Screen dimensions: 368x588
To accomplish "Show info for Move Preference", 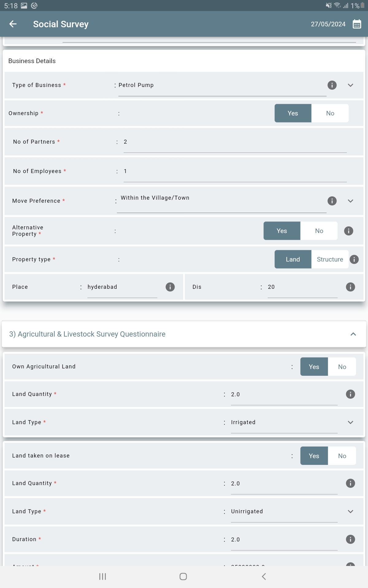I will pyautogui.click(x=332, y=201).
